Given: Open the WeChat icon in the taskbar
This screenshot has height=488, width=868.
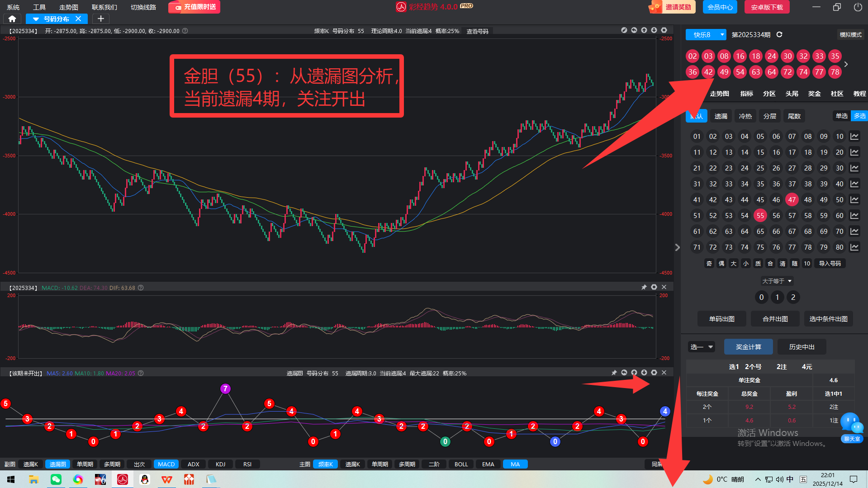Looking at the screenshot, I should coord(56,479).
